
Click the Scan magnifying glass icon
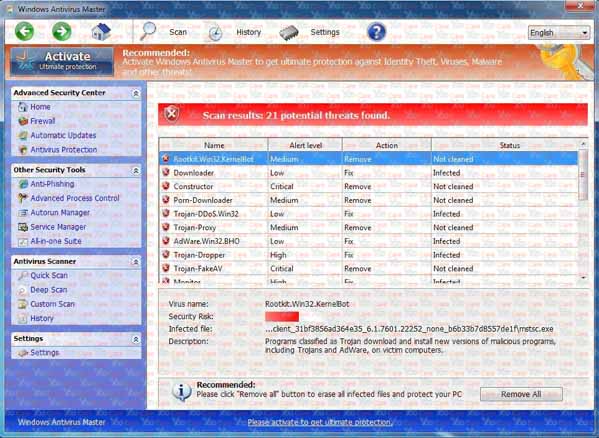click(148, 31)
